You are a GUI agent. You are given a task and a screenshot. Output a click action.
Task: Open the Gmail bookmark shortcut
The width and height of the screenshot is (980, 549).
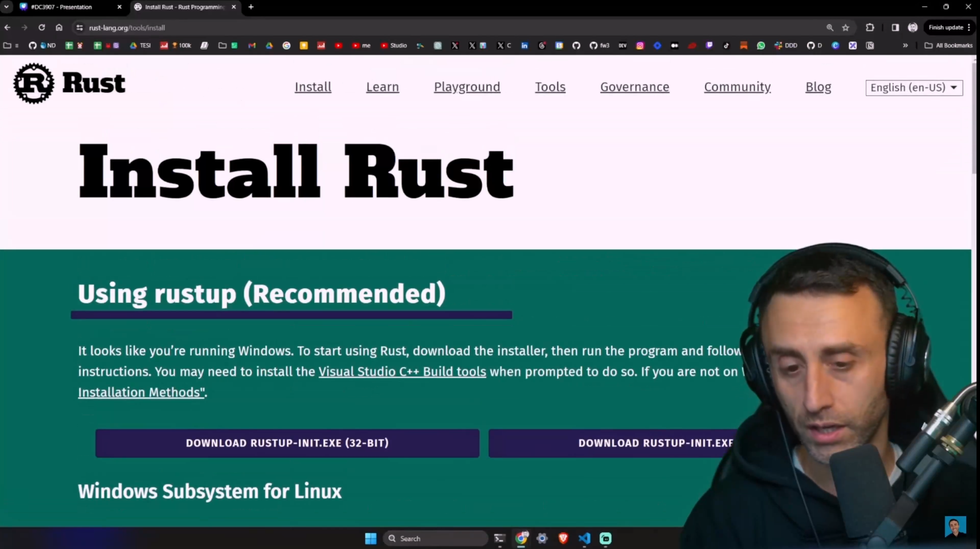click(x=252, y=45)
